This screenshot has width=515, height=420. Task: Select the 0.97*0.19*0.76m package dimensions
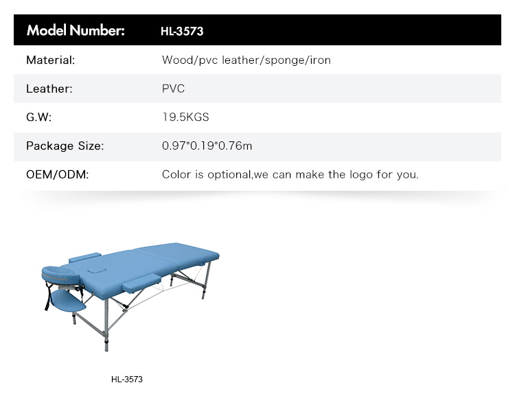click(207, 145)
